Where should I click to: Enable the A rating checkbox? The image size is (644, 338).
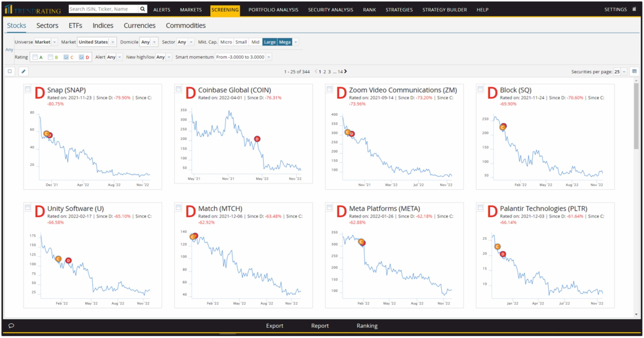point(35,57)
